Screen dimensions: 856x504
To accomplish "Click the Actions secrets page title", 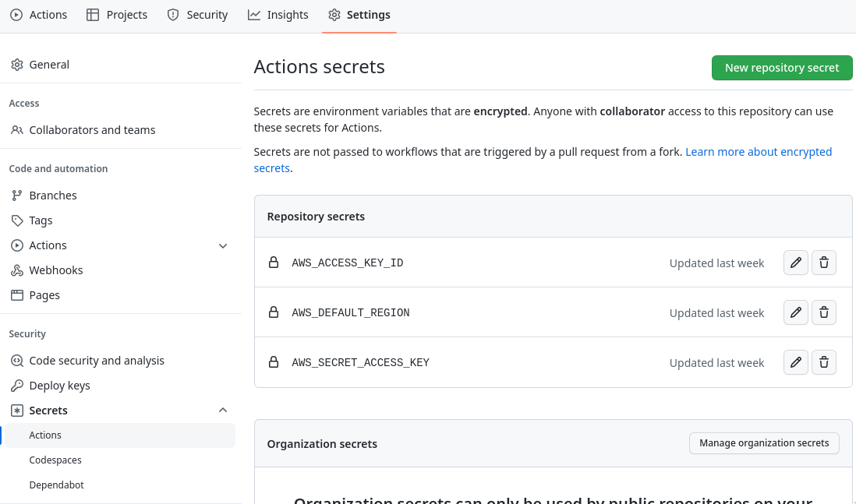I will pos(320,66).
